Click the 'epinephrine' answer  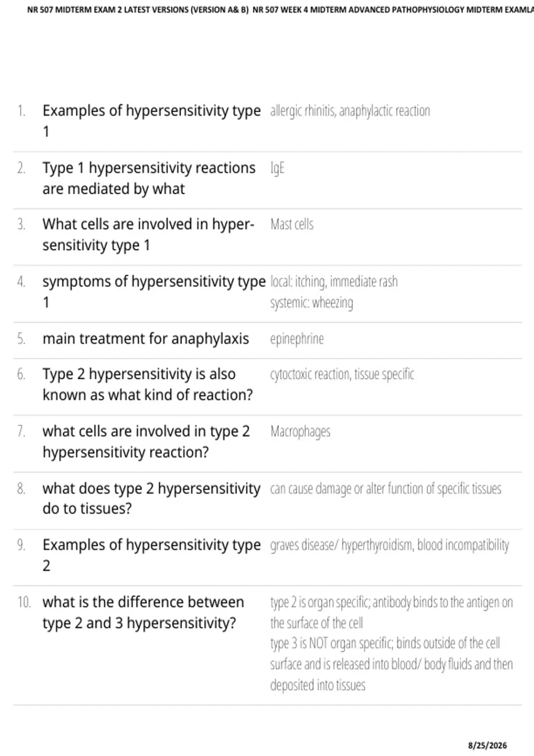coord(297,339)
